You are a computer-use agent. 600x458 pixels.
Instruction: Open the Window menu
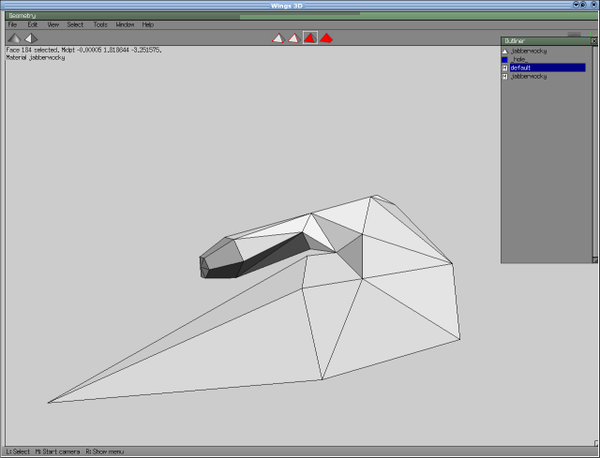[125, 24]
